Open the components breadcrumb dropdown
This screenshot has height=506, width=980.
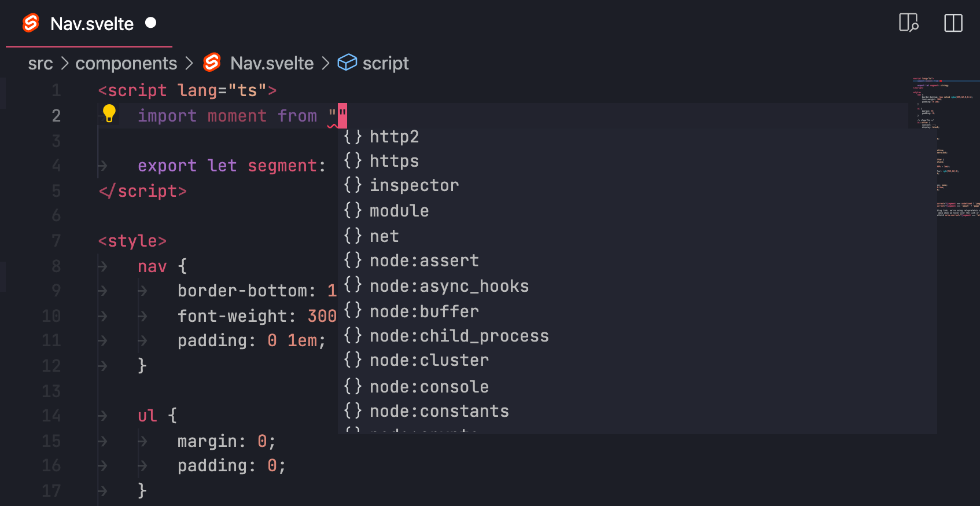point(126,63)
